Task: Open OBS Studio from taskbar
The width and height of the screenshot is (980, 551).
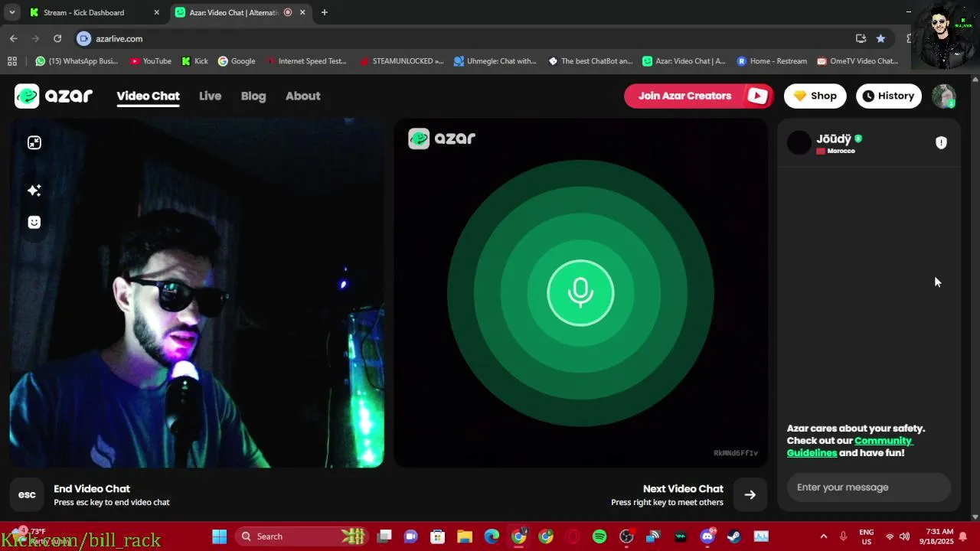Action: point(626,536)
